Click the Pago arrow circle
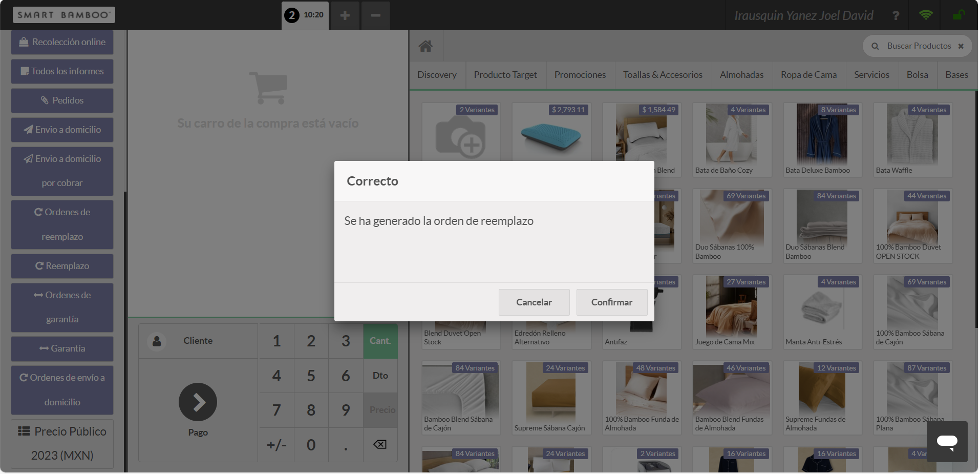Screen dimensions: 980x474 [198, 402]
